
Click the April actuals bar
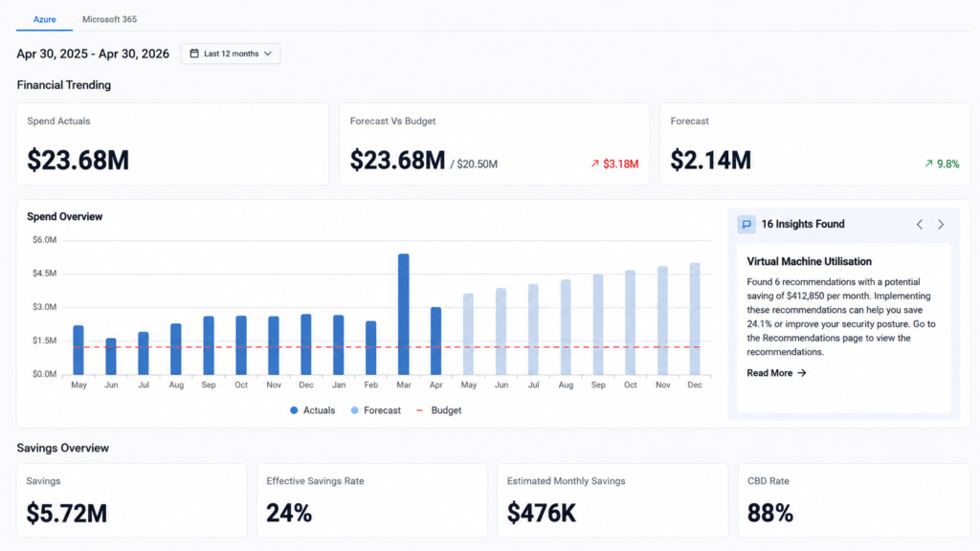(x=436, y=342)
